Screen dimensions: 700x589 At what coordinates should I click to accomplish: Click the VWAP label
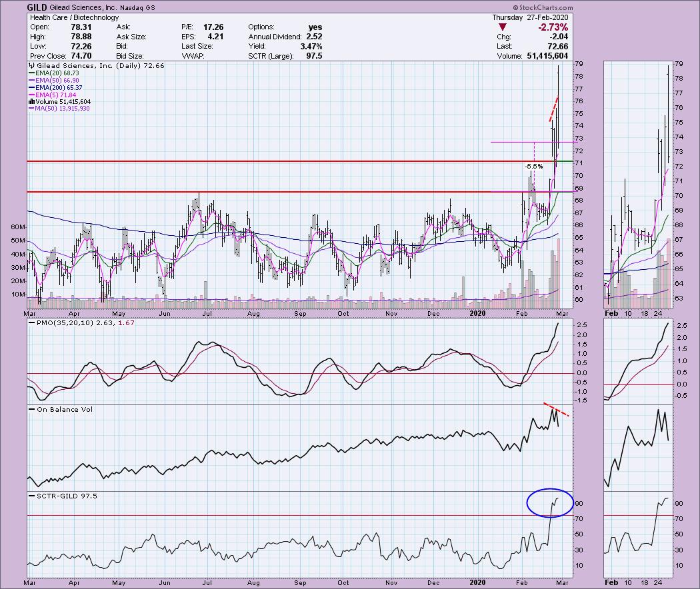point(193,56)
